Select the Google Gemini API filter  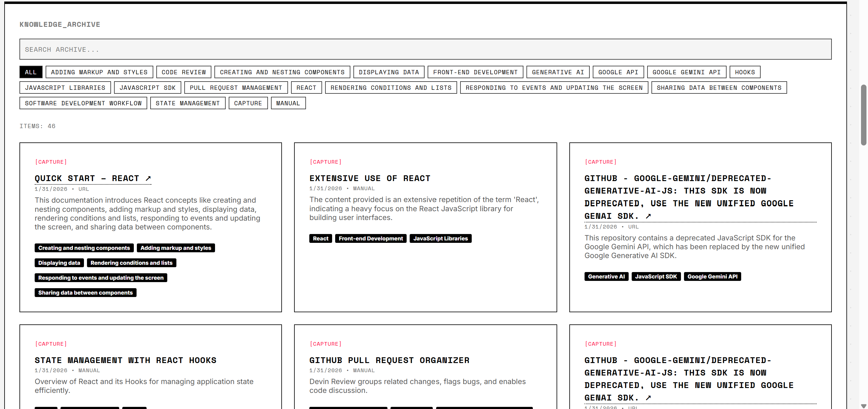[686, 72]
